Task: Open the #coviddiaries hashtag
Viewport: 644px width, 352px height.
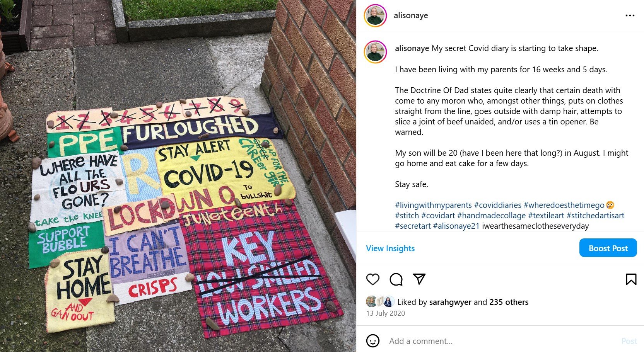Action: point(498,205)
